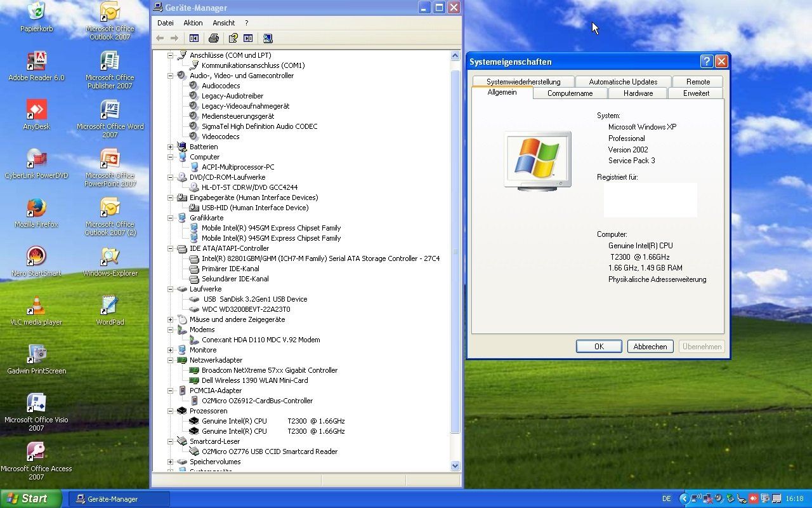Select the Nero StartSmart desktop icon
Viewport: 812px width, 508px height.
pos(36,262)
